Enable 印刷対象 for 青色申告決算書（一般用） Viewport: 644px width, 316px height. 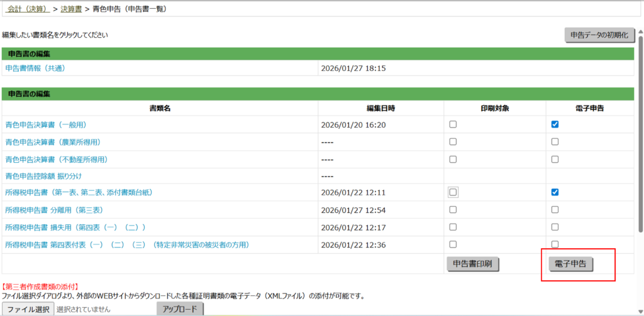click(x=453, y=124)
